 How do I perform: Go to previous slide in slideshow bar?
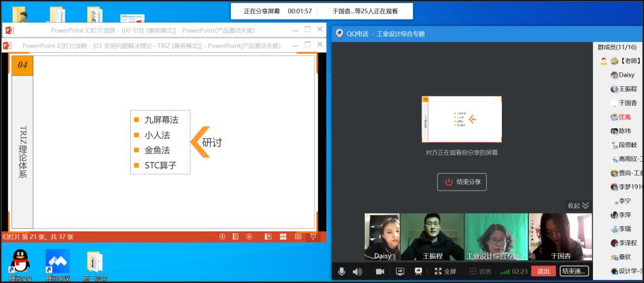[222, 236]
